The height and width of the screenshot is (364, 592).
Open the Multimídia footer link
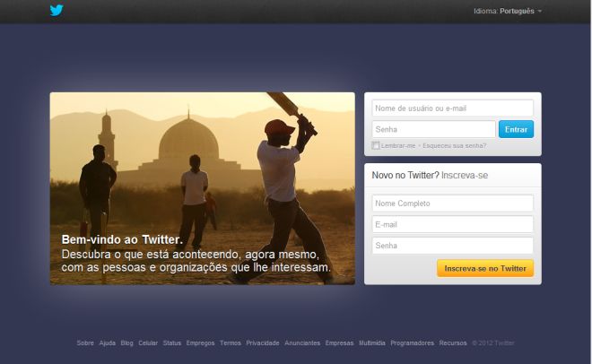pyautogui.click(x=372, y=342)
